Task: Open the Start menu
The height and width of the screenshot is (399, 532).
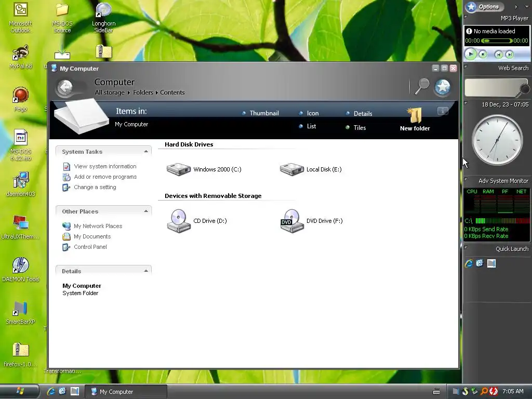Action: click(20, 391)
